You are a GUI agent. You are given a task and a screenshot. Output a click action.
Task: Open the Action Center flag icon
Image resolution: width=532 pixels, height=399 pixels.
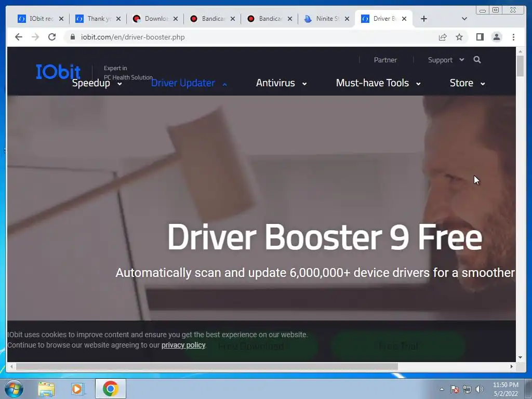454,389
